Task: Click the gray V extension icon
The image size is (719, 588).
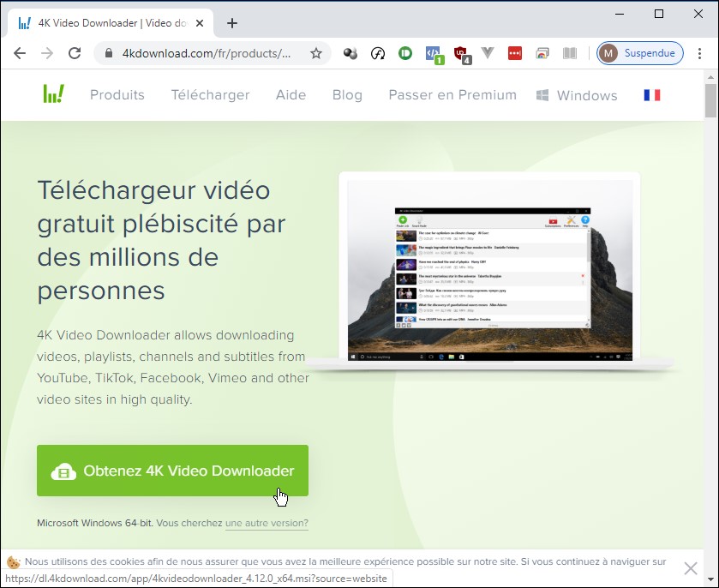Action: [x=488, y=53]
